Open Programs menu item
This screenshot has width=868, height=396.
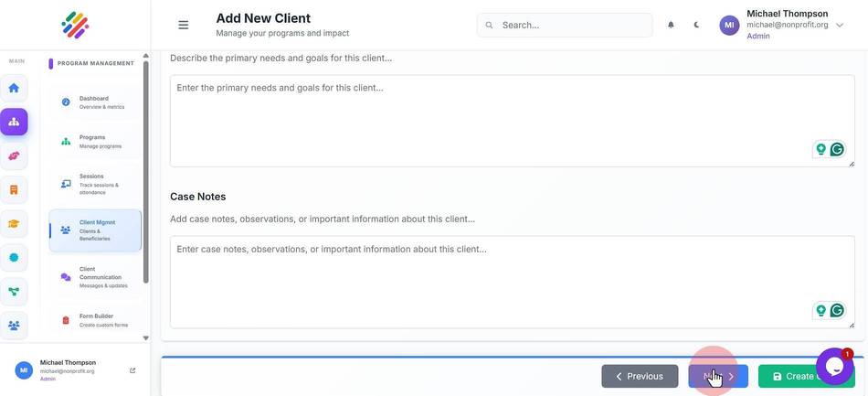pos(95,141)
